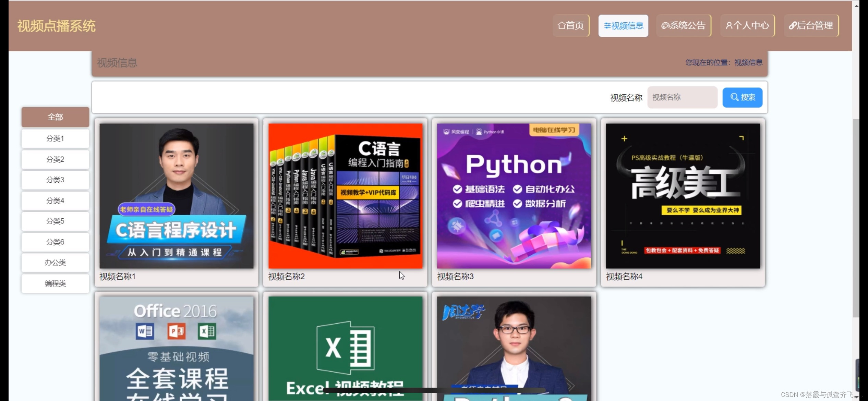This screenshot has height=401, width=868.
Task: Click the icon beside 系统公告
Action: (665, 26)
